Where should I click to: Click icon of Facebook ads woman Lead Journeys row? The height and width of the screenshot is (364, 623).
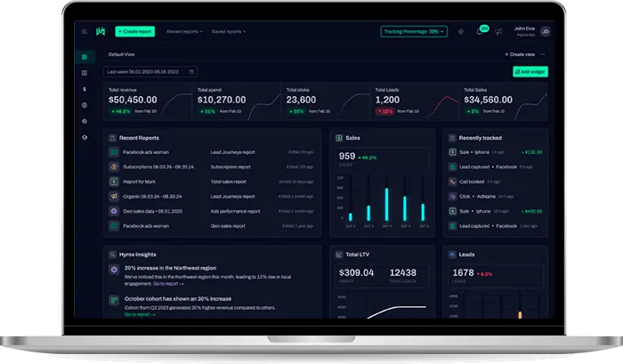(114, 152)
